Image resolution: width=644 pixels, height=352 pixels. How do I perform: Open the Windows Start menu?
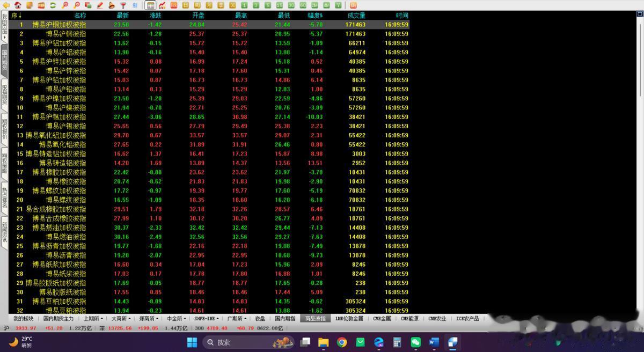192,342
